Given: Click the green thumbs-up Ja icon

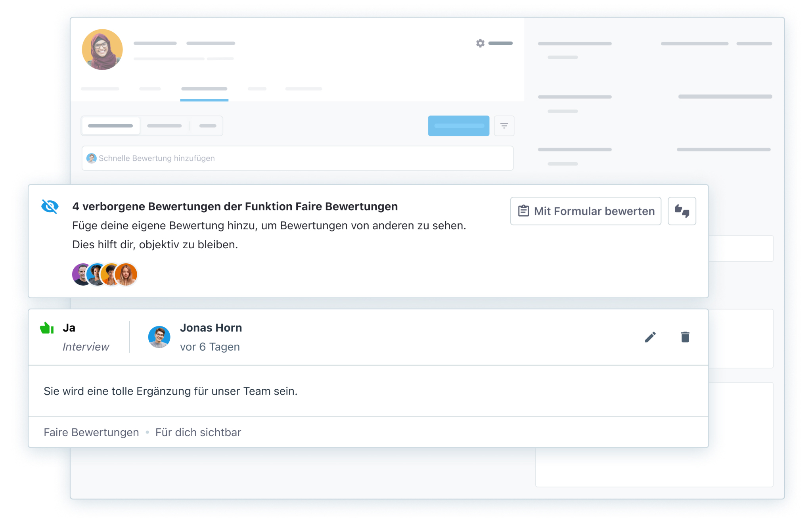Looking at the screenshot, I should [47, 328].
